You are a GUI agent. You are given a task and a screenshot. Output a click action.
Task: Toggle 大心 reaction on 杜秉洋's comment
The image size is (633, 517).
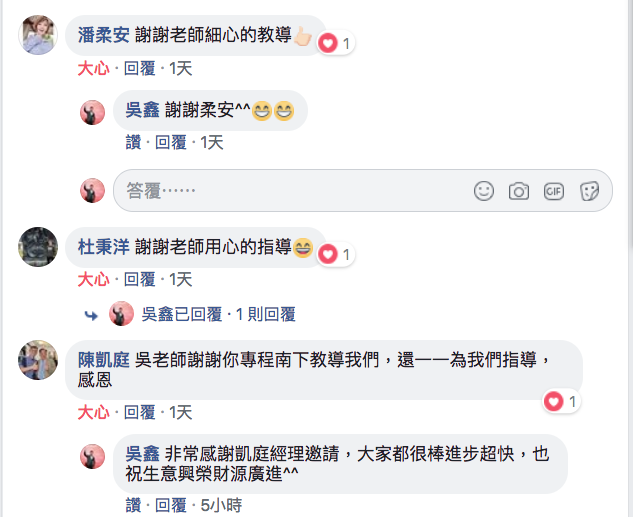tap(93, 279)
